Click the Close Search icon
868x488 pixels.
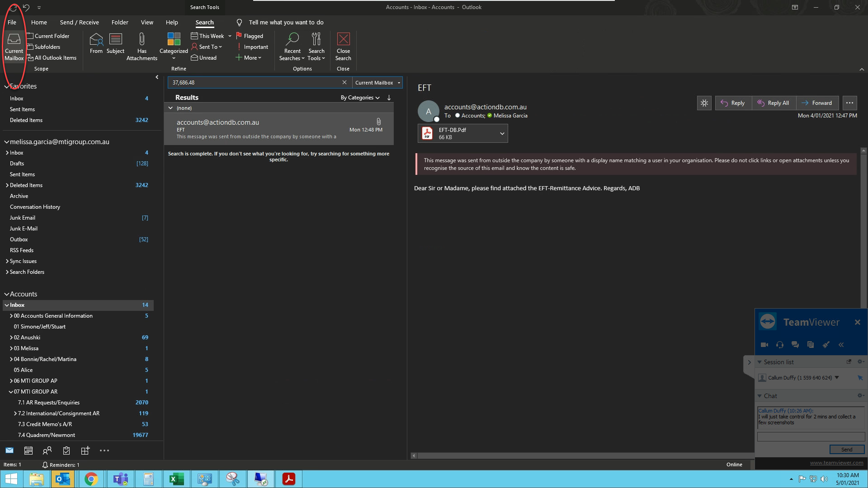(x=343, y=40)
